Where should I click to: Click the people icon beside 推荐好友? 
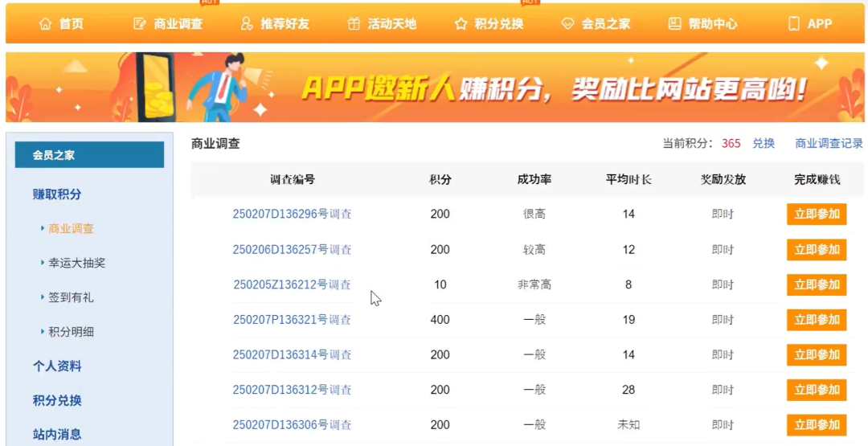(x=247, y=24)
